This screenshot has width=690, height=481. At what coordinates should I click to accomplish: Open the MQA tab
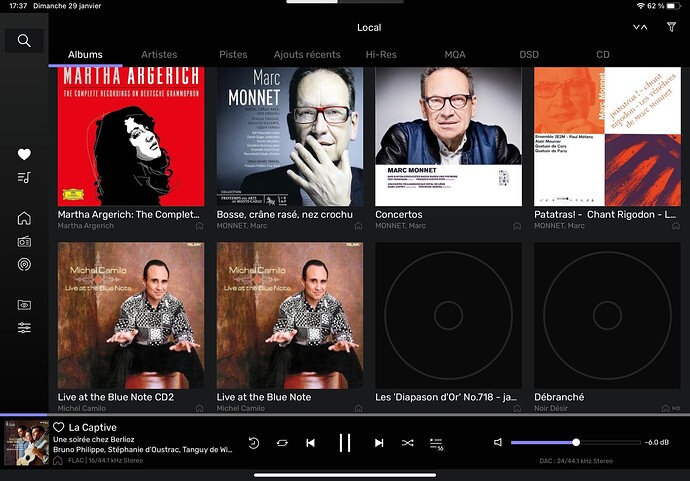455,55
